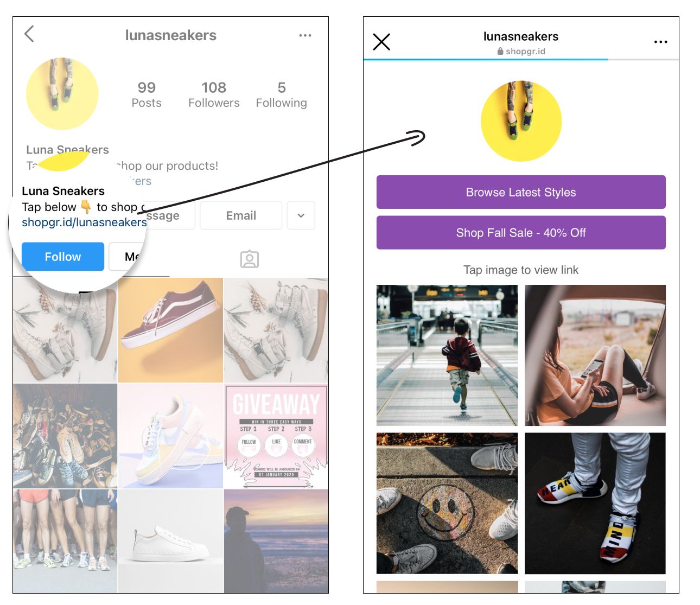Viewport: 700px width, 605px height.
Task: View the 108 Followers list
Action: [214, 95]
